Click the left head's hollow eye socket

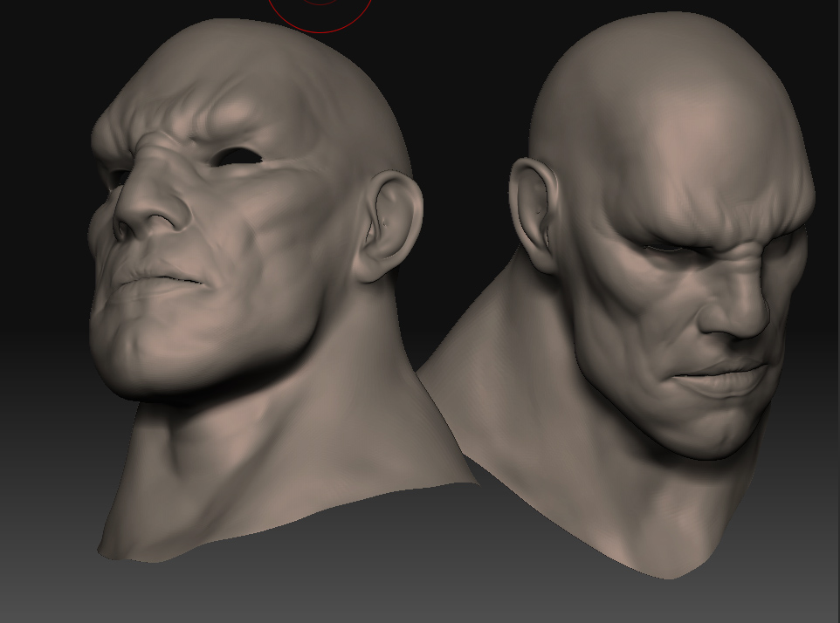[237, 157]
